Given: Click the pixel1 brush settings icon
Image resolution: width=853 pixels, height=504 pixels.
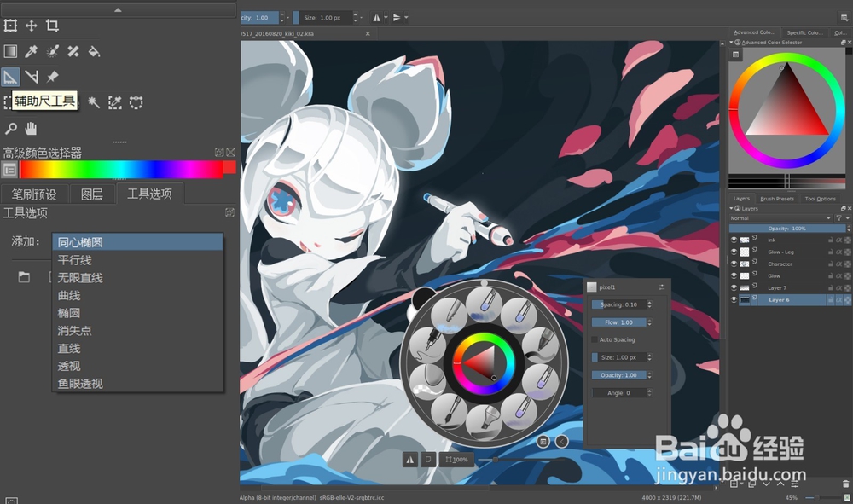Looking at the screenshot, I should (662, 287).
